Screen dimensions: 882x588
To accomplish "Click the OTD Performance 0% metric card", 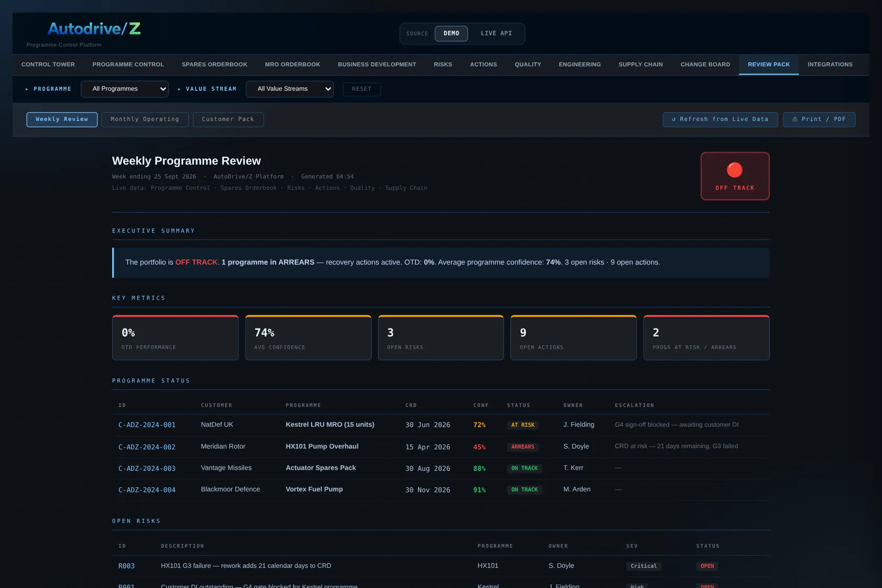I will [x=175, y=338].
